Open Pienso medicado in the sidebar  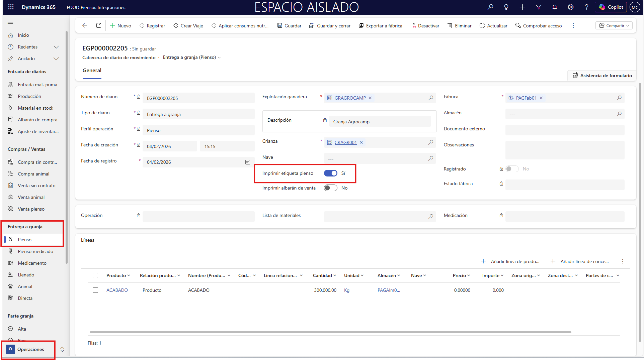point(35,251)
